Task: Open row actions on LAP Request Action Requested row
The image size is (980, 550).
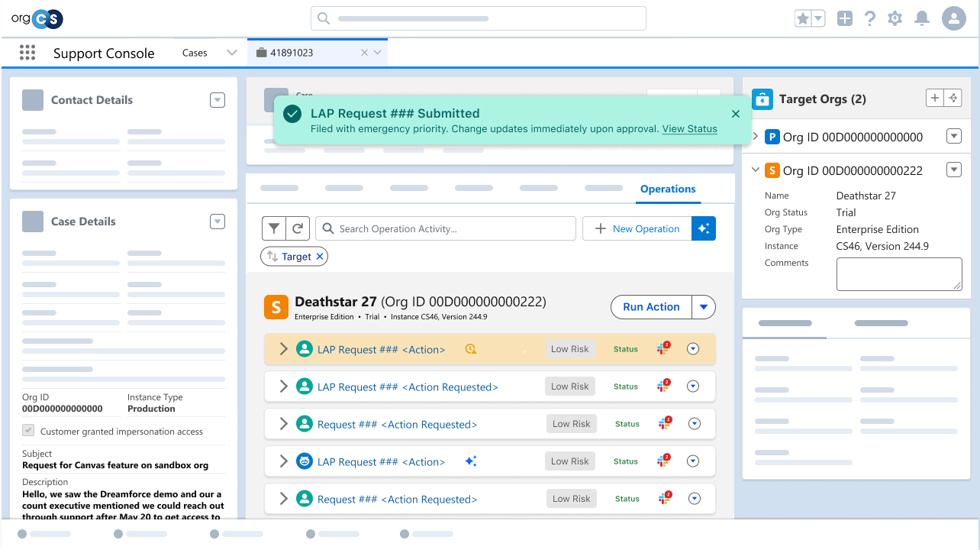Action: pos(693,387)
